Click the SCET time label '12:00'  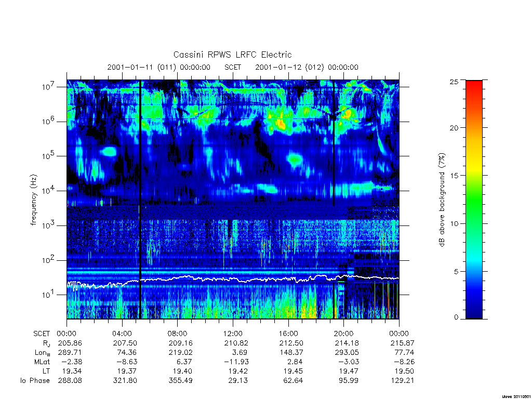pyautogui.click(x=233, y=334)
